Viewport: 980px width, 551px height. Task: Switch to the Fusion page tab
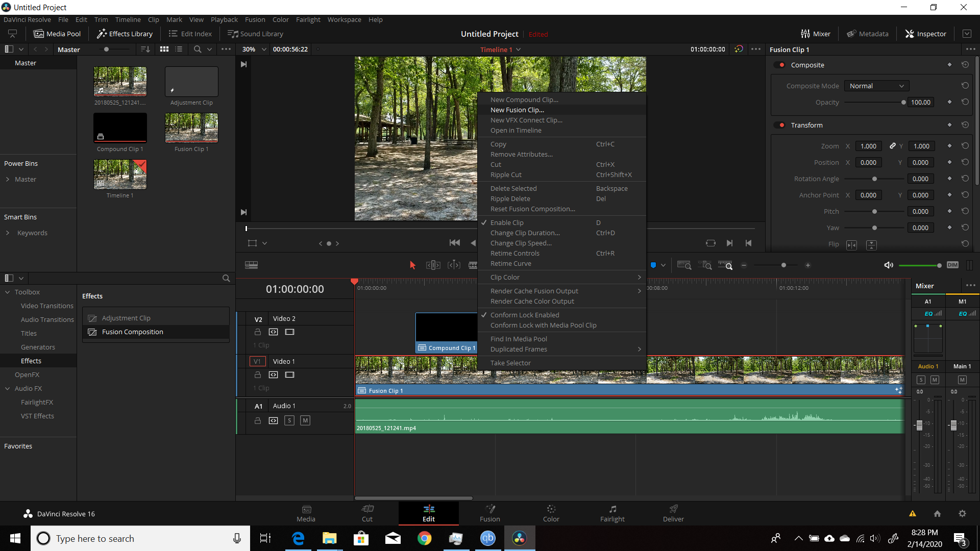[489, 513]
